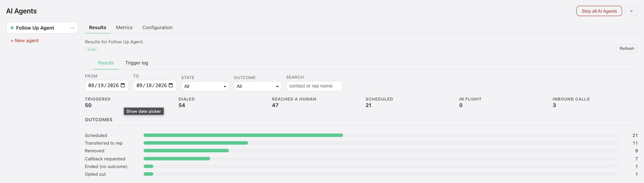Select the Results sub-tab in green
Screen dimensions: 644x183
[x=106, y=63]
